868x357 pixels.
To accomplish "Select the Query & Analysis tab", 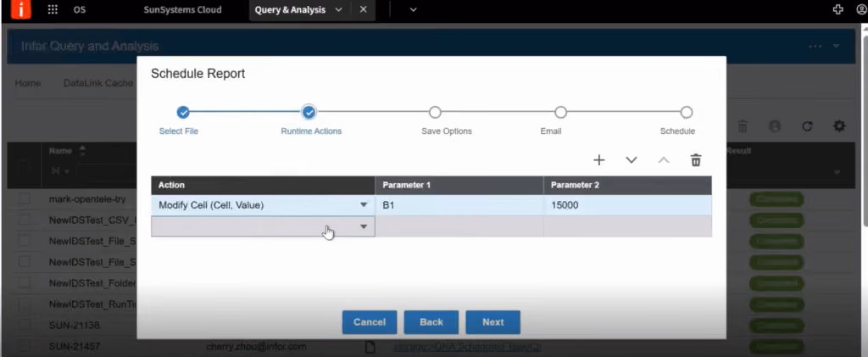I will (290, 10).
